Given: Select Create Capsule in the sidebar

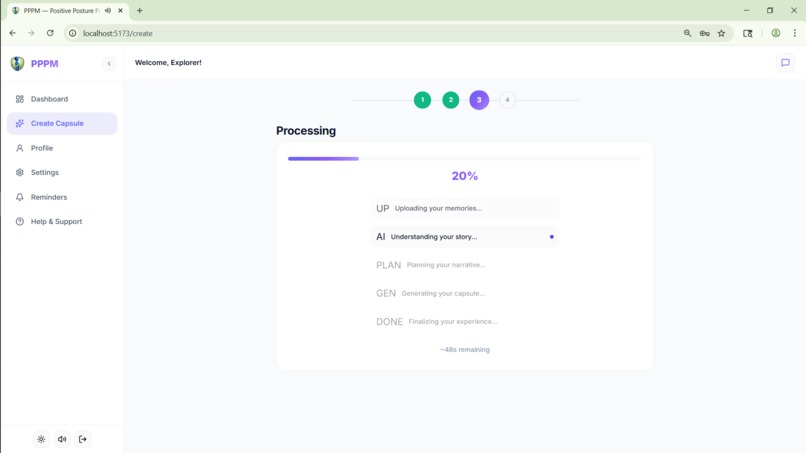Looking at the screenshot, I should tap(62, 123).
